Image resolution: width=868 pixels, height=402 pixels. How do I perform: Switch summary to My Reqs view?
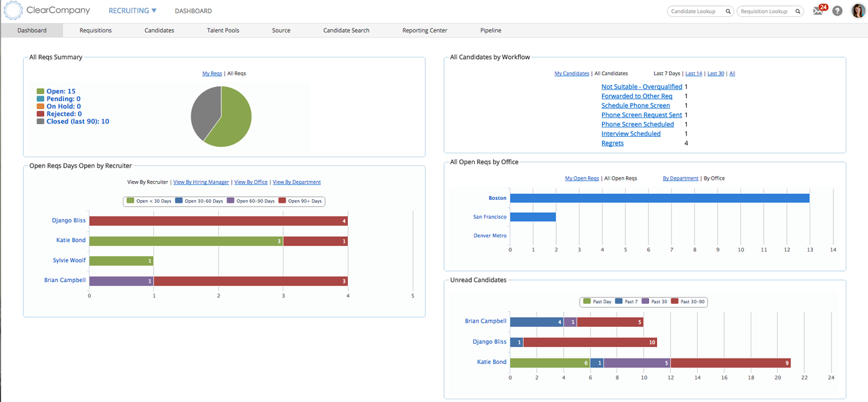(x=212, y=73)
